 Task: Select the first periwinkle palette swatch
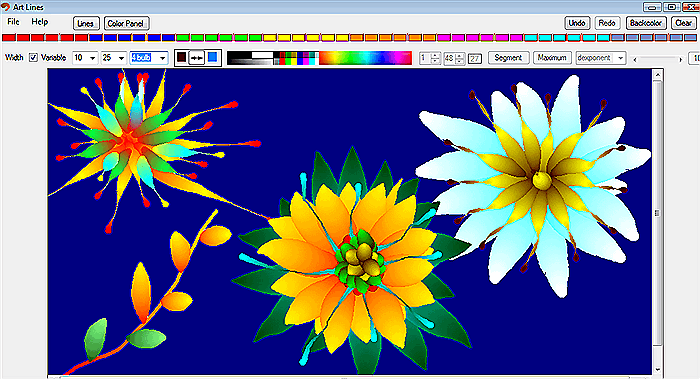pyautogui.click(x=618, y=38)
